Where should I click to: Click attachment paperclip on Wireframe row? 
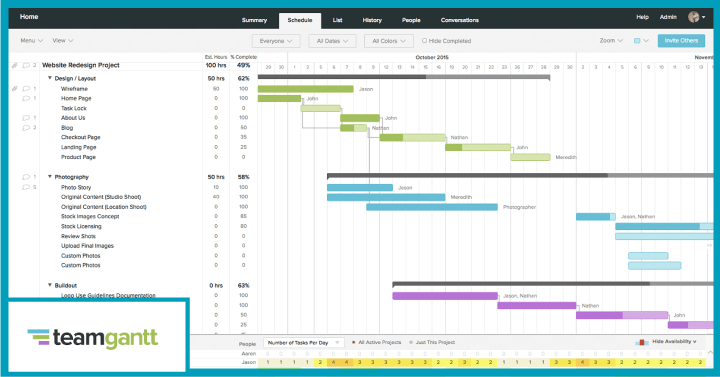click(15, 89)
